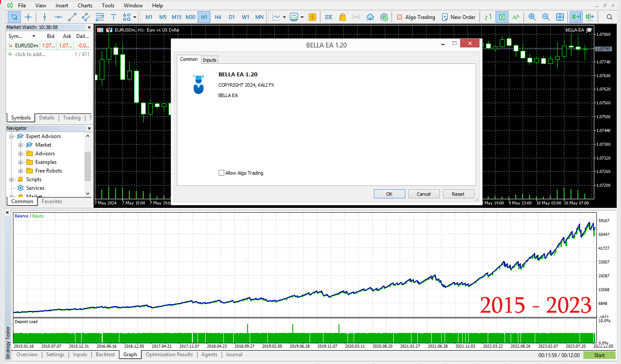The width and height of the screenshot is (621, 364).
Task: Open the Journal tab in tester
Action: click(x=234, y=355)
